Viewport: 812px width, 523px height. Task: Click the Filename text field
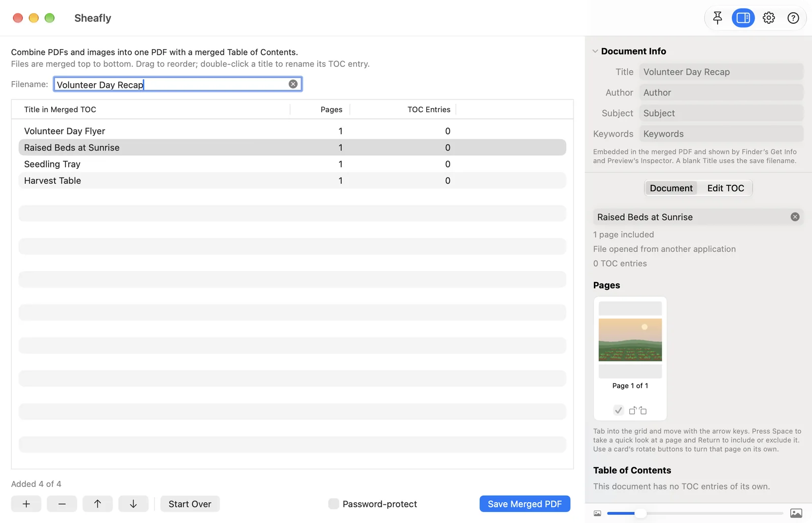(178, 84)
